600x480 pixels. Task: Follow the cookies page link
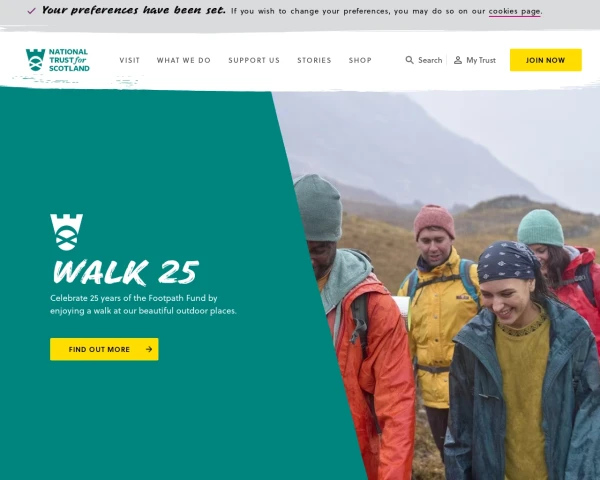coord(514,11)
